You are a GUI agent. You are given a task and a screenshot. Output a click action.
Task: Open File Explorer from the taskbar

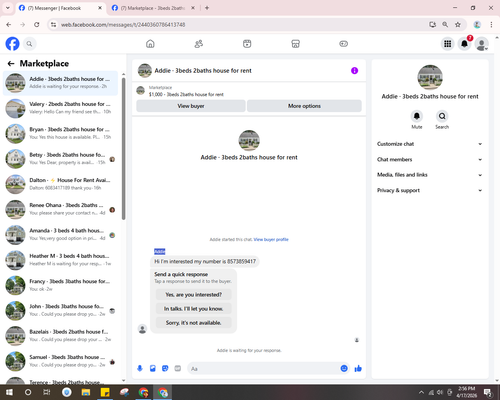coord(86,392)
